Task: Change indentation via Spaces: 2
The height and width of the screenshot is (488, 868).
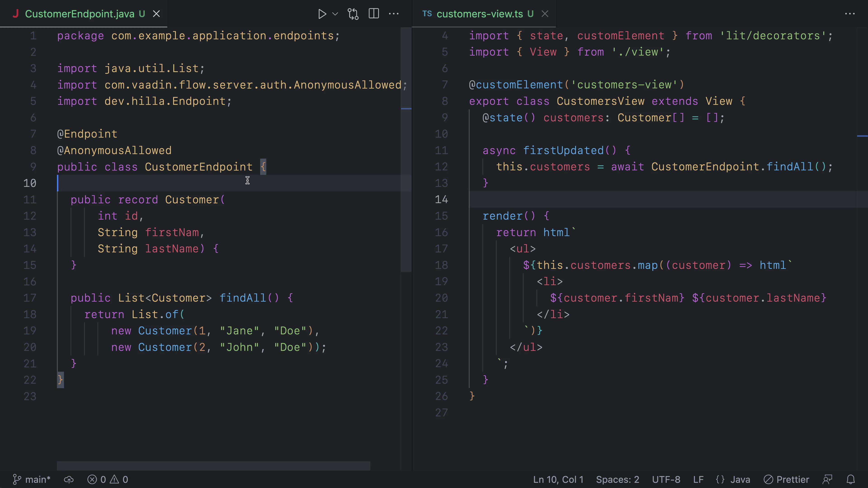Action: [x=617, y=479]
